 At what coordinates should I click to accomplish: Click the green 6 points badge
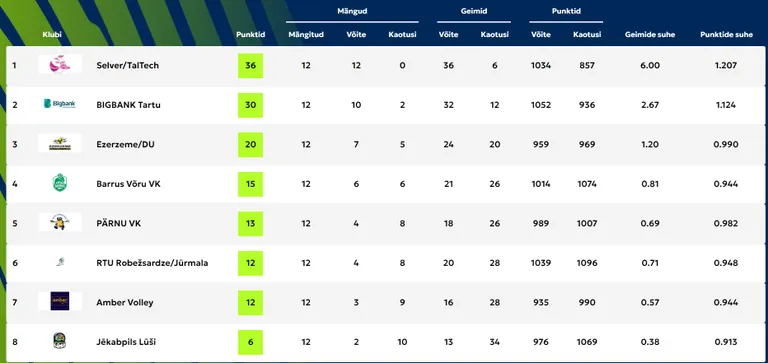[250, 342]
